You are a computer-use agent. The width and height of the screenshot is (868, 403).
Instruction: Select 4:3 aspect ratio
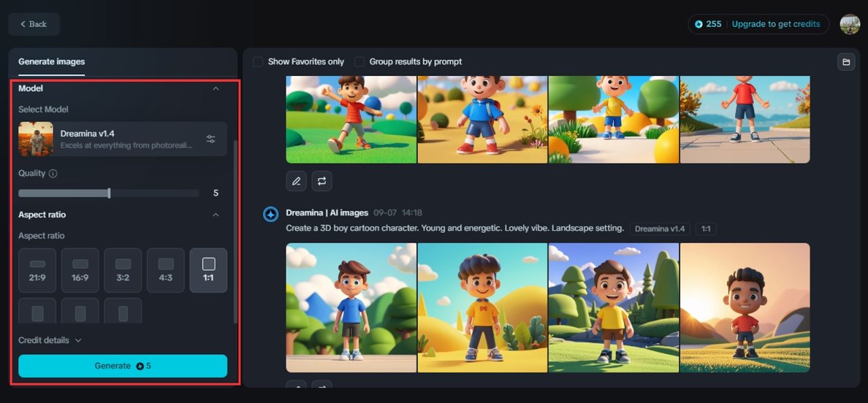pyautogui.click(x=165, y=270)
